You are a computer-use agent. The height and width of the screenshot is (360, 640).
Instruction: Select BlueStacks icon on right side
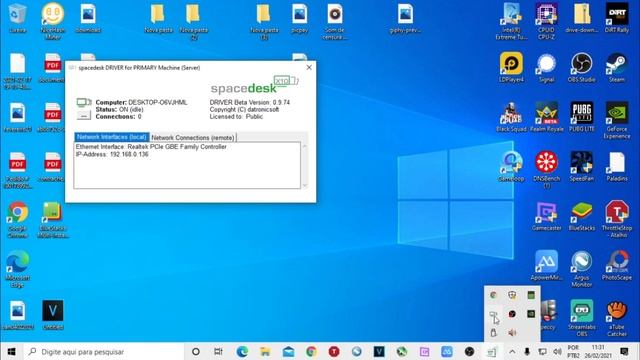click(582, 216)
